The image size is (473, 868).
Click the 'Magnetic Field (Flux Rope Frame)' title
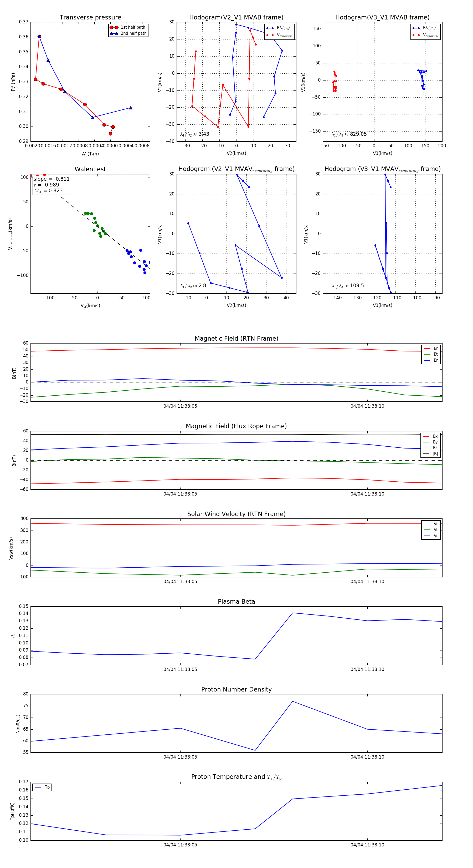236,426
